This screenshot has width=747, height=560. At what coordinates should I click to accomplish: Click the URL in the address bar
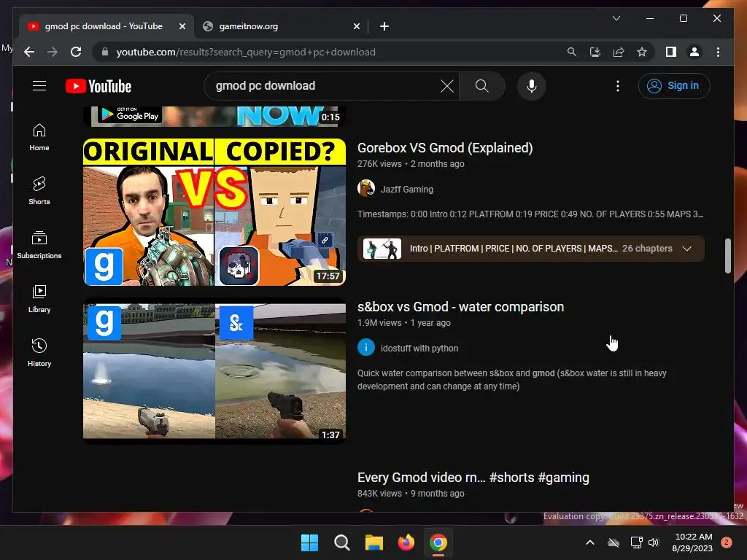point(246,52)
